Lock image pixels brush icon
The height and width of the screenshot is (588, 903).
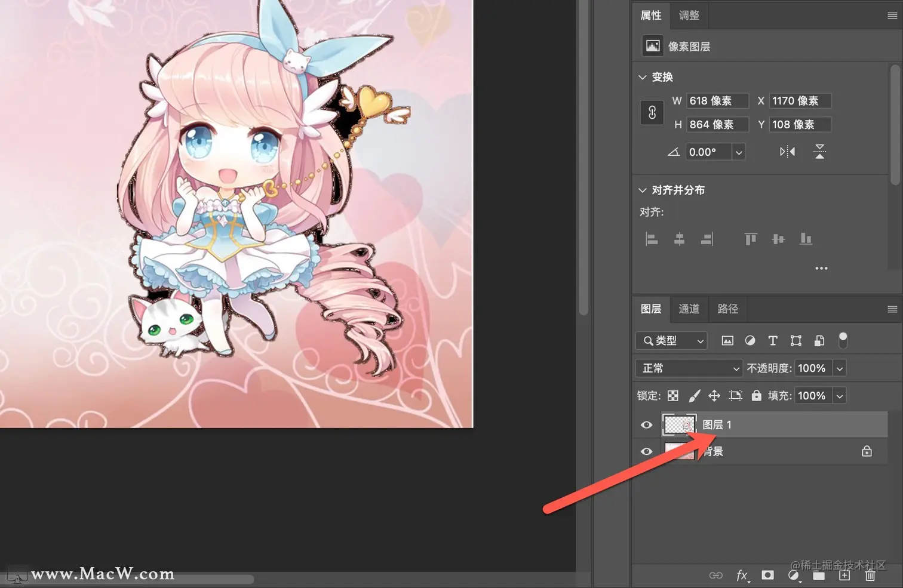point(694,396)
